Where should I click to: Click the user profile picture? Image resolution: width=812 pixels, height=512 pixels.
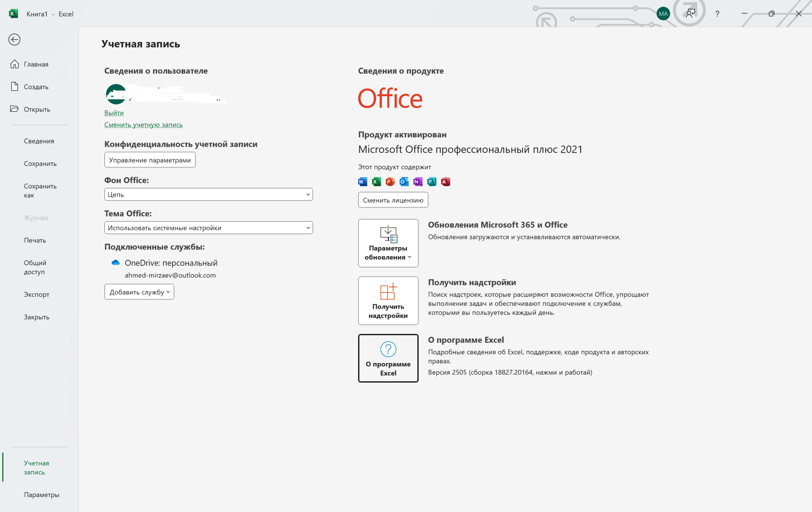116,94
